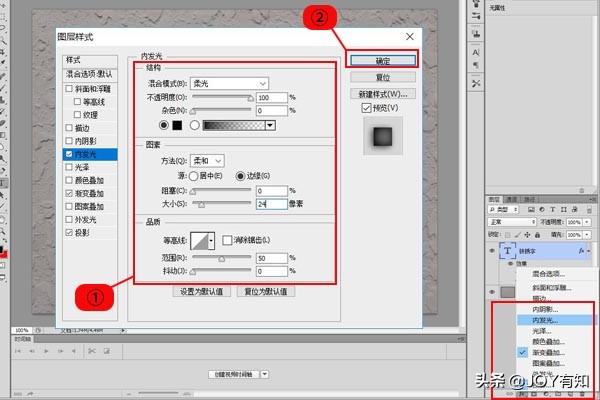Open layer filter 类型 dropdown
This screenshot has width=600, height=400.
503,209
